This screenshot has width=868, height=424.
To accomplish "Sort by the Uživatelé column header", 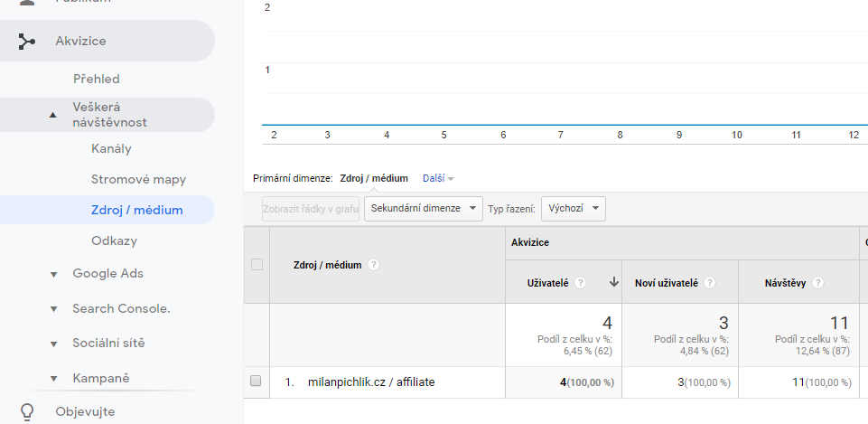I will click(548, 283).
